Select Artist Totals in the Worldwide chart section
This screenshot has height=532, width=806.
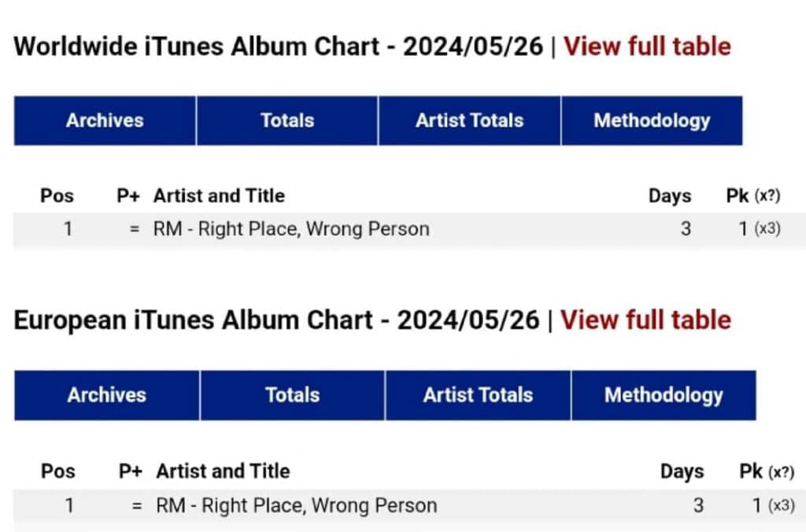click(469, 120)
